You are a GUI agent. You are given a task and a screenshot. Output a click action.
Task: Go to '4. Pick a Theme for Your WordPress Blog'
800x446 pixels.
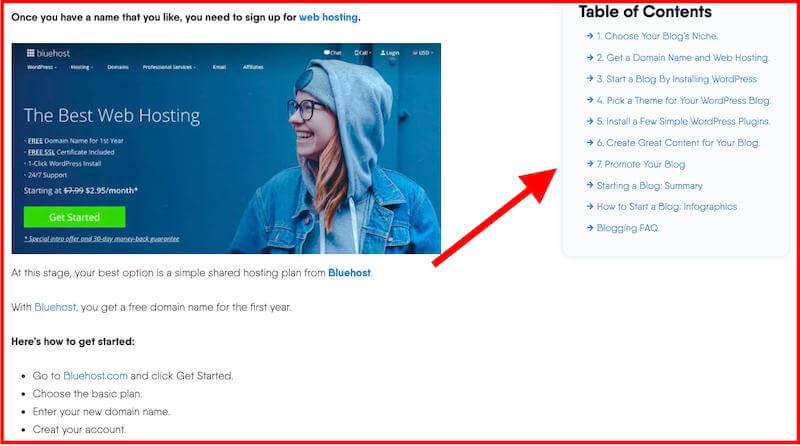coord(684,101)
